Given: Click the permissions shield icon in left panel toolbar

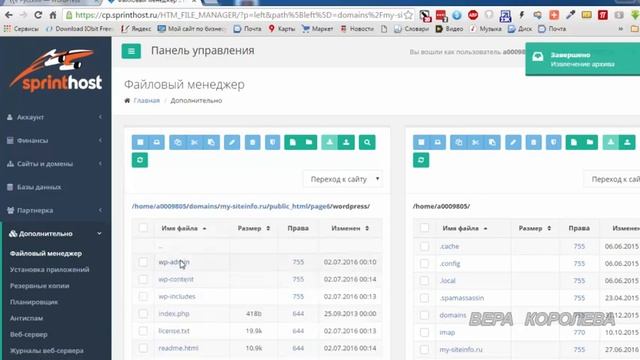Looking at the screenshot, I should tap(273, 142).
